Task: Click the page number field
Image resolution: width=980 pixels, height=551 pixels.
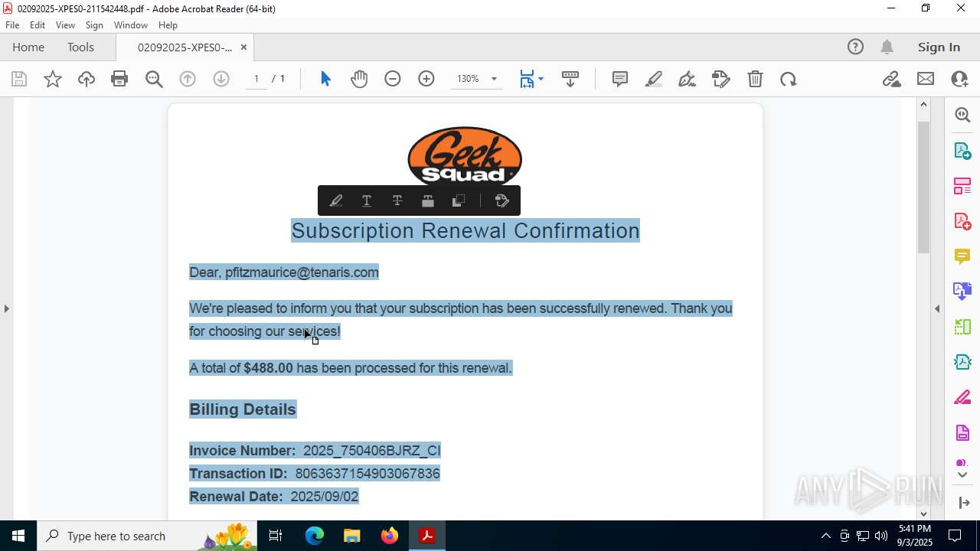Action: (x=256, y=79)
